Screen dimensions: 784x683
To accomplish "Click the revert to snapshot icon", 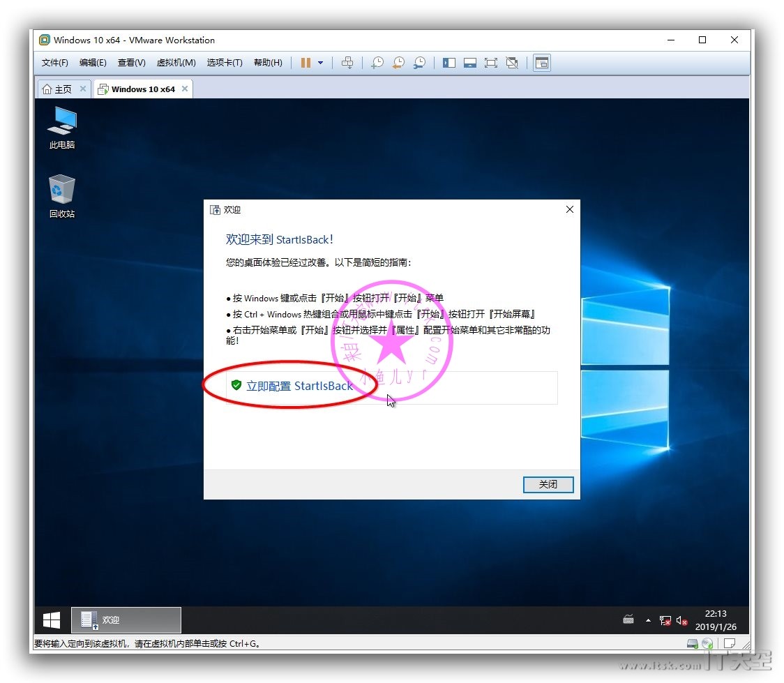I will tap(398, 63).
